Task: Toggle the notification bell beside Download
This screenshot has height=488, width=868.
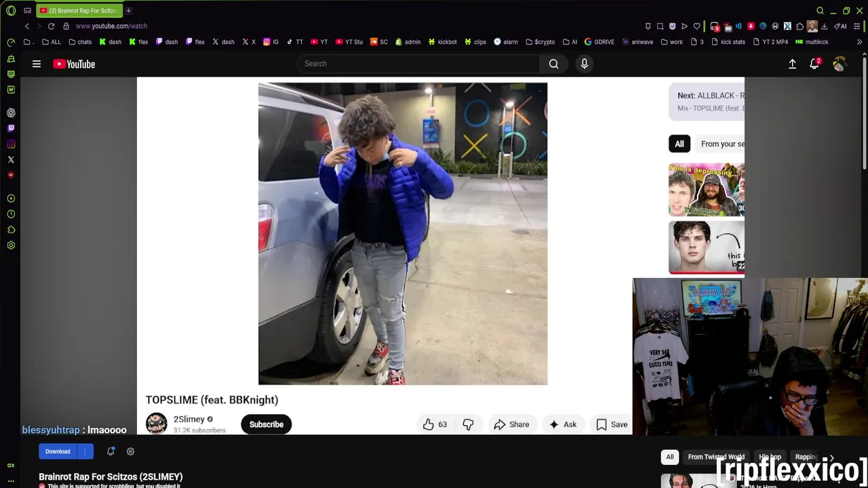Action: pyautogui.click(x=111, y=451)
